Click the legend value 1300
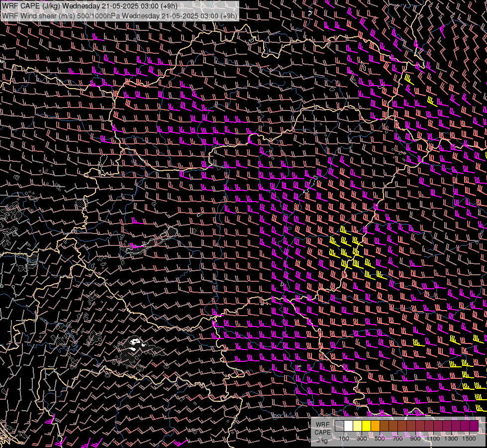This screenshot has height=448, width=487. pyautogui.click(x=451, y=439)
